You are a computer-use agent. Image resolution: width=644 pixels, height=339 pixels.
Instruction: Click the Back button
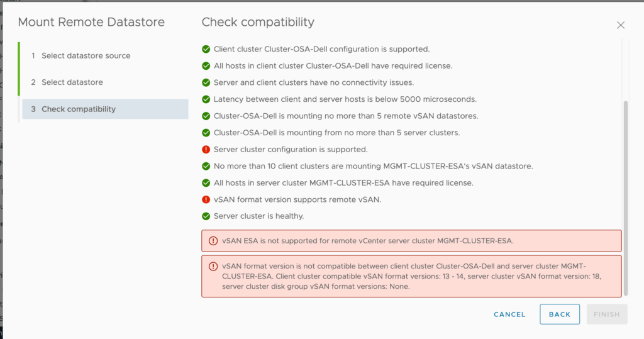coord(559,314)
